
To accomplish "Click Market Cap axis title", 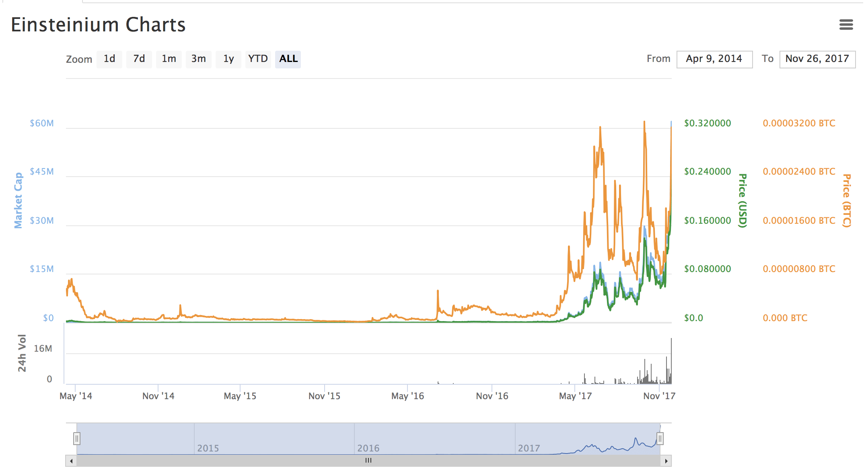I will (x=18, y=200).
